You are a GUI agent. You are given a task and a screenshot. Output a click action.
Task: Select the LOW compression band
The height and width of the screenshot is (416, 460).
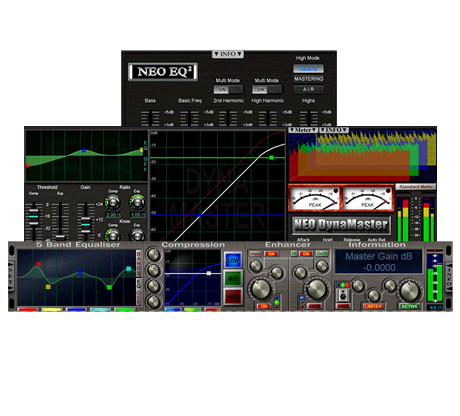pyautogui.click(x=233, y=260)
